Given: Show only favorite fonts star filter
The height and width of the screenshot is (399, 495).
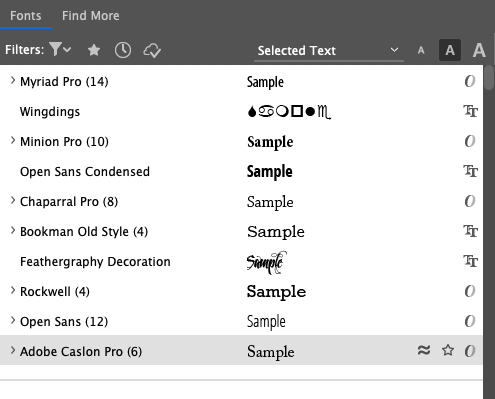Looking at the screenshot, I should pos(94,50).
